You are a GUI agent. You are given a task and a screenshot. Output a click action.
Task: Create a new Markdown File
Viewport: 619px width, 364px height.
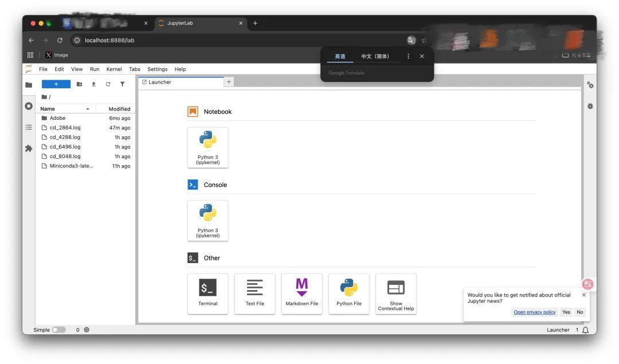pos(301,293)
